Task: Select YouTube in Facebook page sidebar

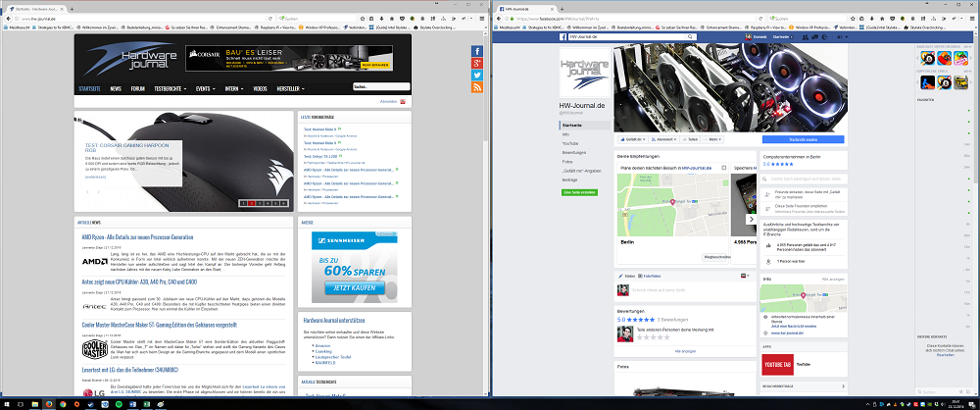Action: click(x=570, y=143)
